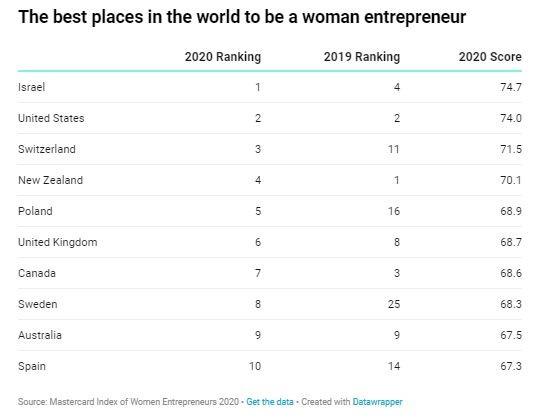Sort table by 2020 Ranking header
The height and width of the screenshot is (419, 538).
pyautogui.click(x=223, y=57)
